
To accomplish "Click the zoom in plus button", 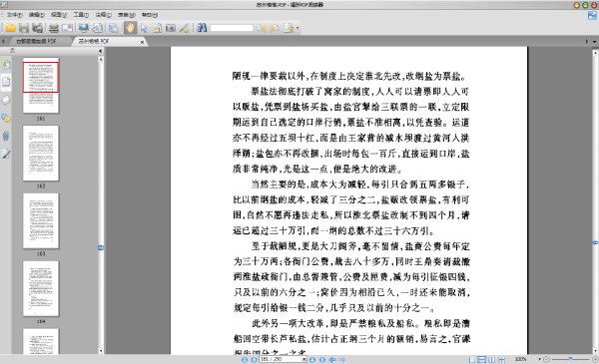I will pyautogui.click(x=596, y=359).
